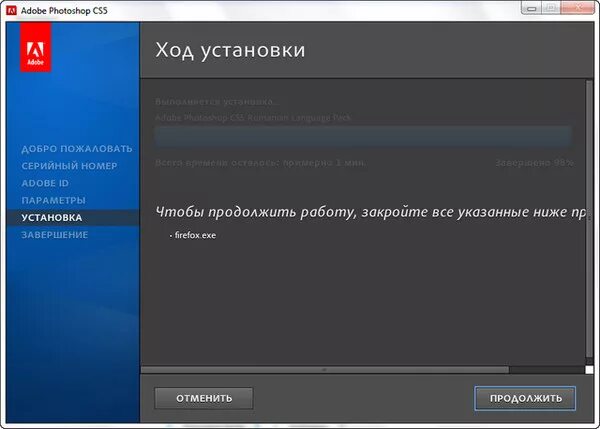Select the ДОБРО ПОЖАЛОВАТЬ step
This screenshot has height=429, width=600.
77,148
